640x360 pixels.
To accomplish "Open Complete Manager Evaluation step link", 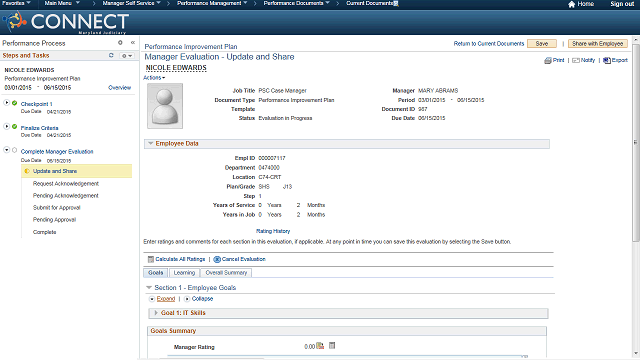I will (x=57, y=151).
